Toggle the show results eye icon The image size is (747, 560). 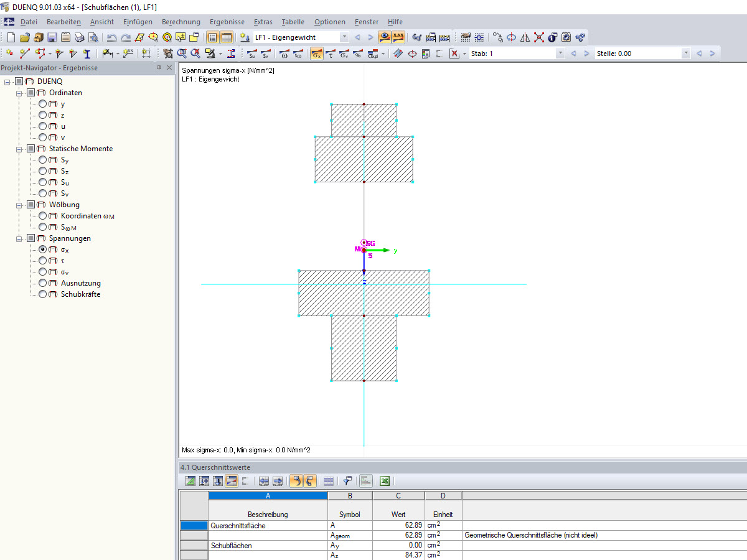[x=385, y=37]
